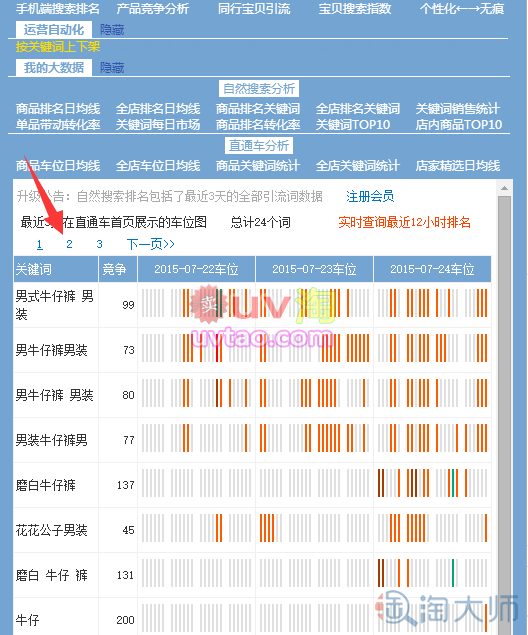Image resolution: width=528 pixels, height=635 pixels.
Task: Open 关键词TOP10 report
Action: [353, 125]
